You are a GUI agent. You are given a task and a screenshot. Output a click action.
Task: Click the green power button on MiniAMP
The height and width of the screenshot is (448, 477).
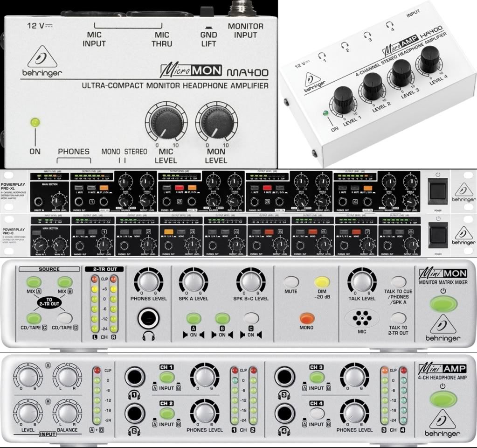(x=443, y=399)
